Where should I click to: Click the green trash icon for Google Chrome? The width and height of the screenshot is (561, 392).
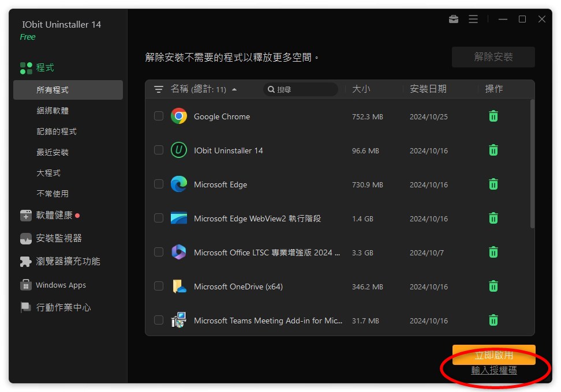click(x=493, y=116)
